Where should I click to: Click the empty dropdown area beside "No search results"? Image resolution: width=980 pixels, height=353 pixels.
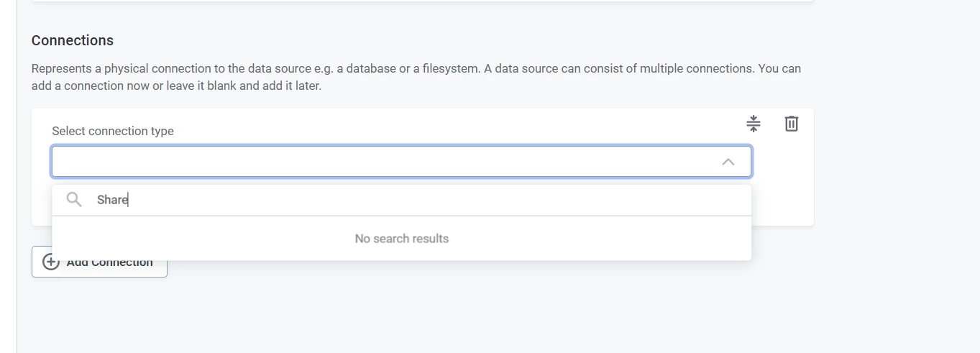coord(611,239)
